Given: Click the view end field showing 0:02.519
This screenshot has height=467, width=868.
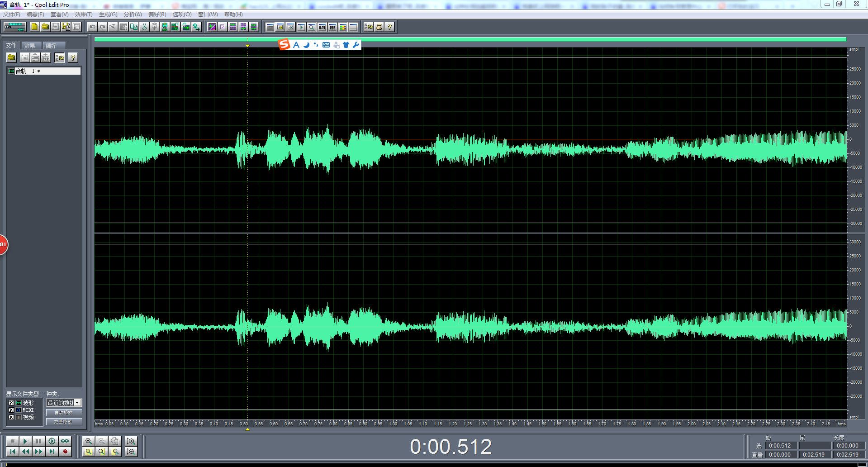Looking at the screenshot, I should (x=815, y=455).
